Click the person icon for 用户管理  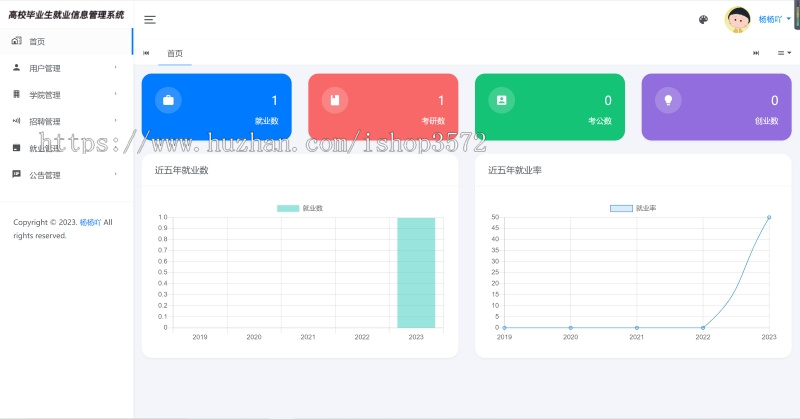tap(16, 67)
